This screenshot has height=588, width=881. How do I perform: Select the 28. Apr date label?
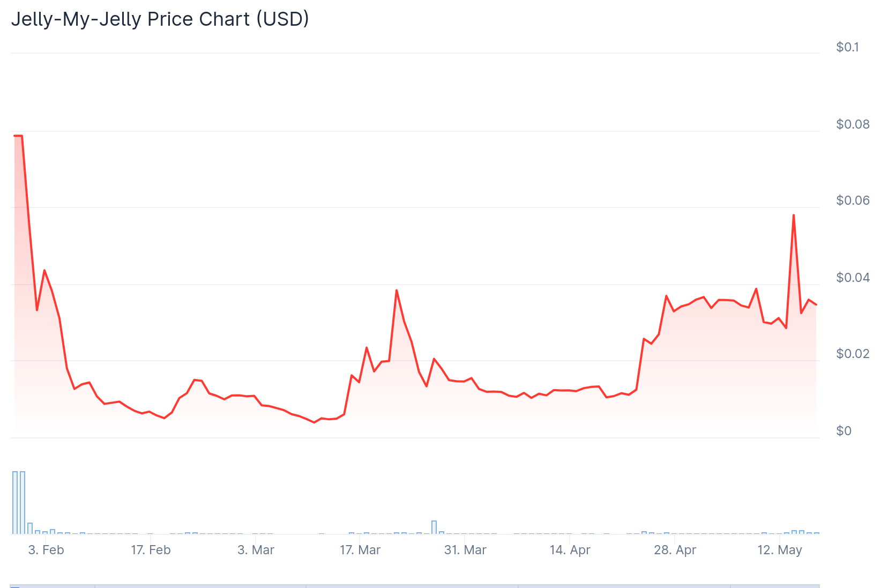pos(675,550)
